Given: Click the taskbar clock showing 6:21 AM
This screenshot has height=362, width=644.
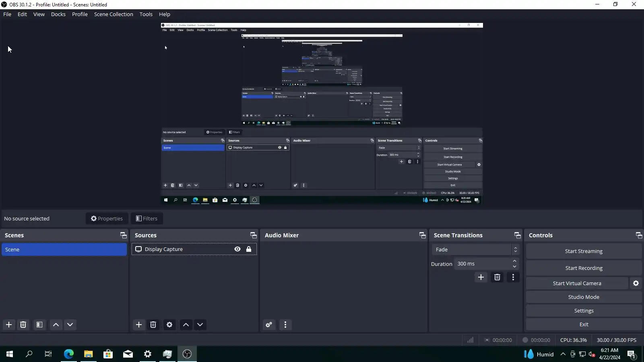Looking at the screenshot, I should [609, 354].
